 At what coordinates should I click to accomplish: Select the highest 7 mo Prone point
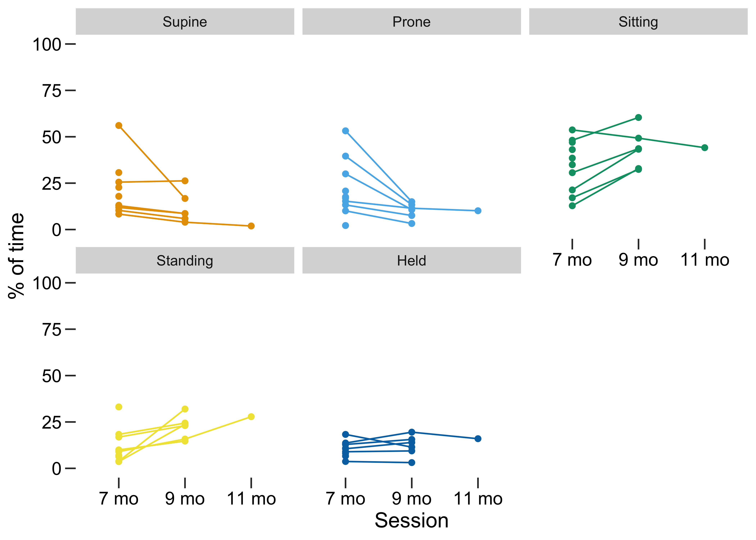pos(345,131)
